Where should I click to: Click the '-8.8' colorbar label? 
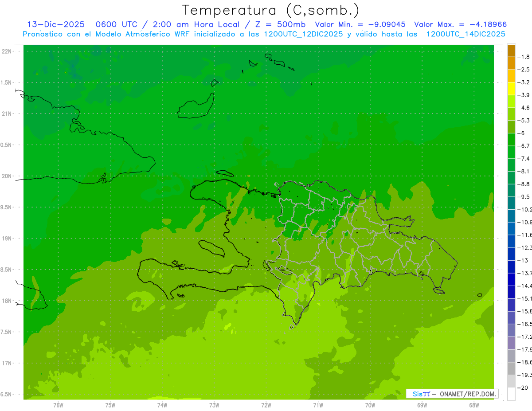524,184
